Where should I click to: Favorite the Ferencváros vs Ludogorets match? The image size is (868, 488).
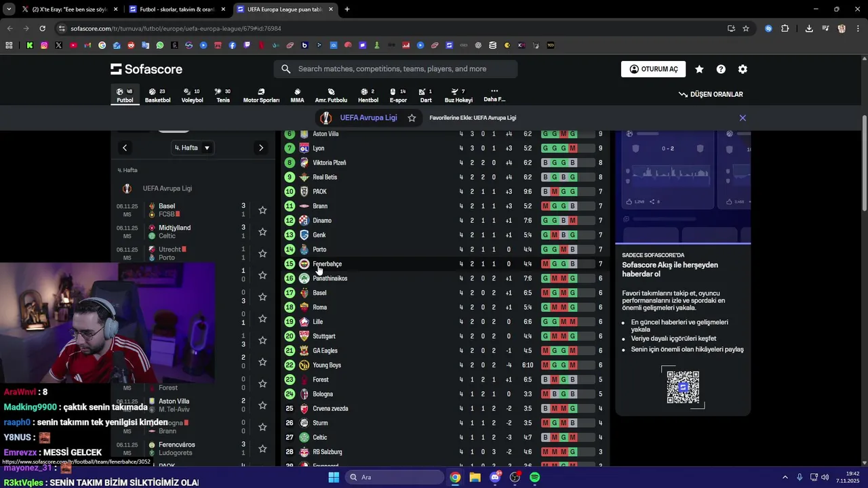262,449
